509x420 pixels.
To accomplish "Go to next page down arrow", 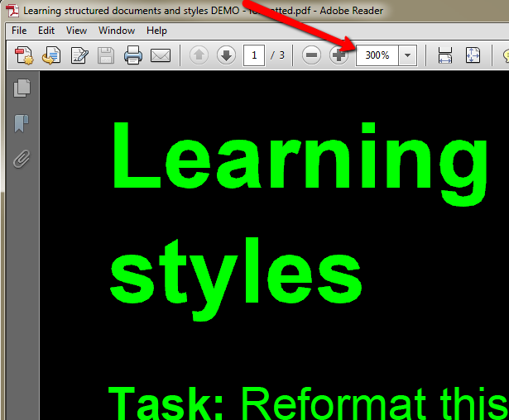I will [226, 55].
